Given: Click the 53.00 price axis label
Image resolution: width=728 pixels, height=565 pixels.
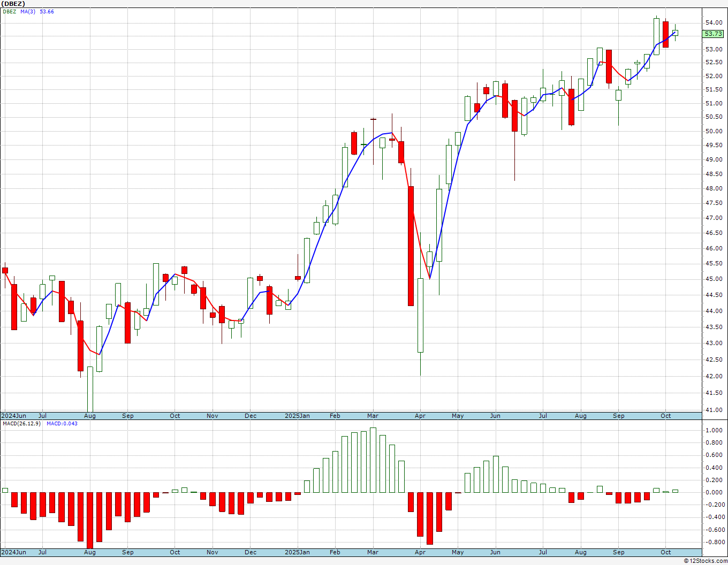Looking at the screenshot, I should click(714, 49).
